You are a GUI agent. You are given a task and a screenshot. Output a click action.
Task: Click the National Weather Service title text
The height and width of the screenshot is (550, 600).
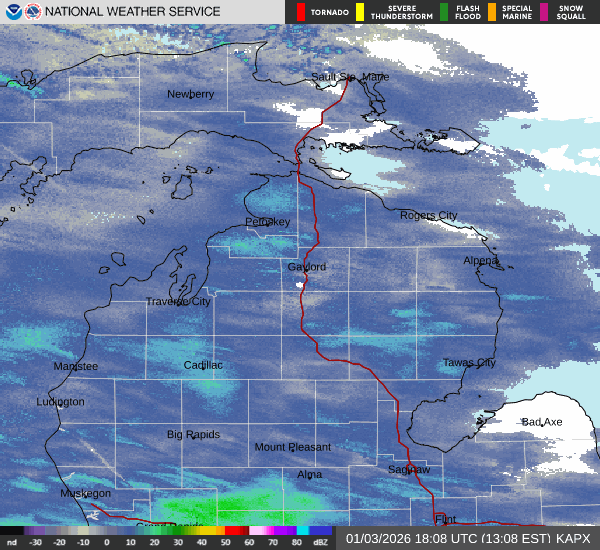click(x=133, y=12)
